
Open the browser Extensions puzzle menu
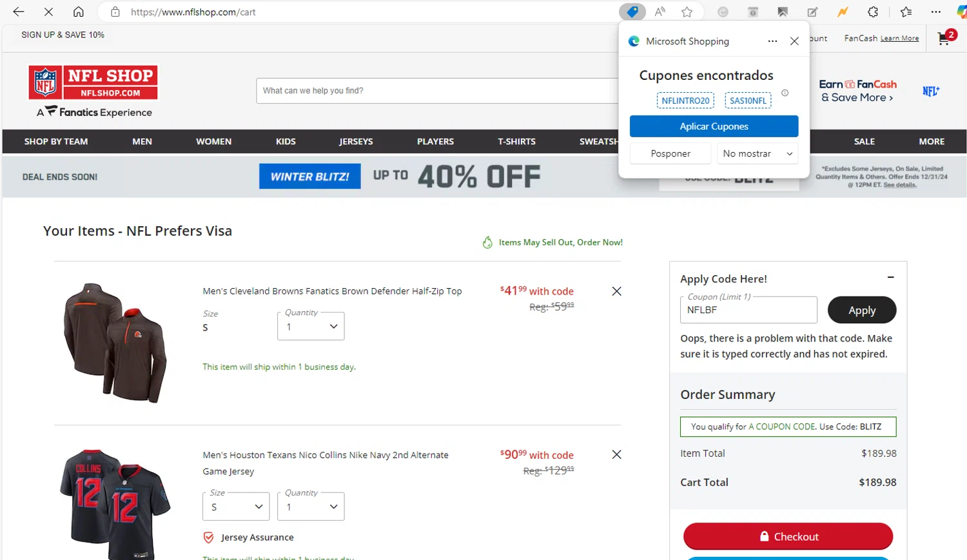[x=873, y=12]
